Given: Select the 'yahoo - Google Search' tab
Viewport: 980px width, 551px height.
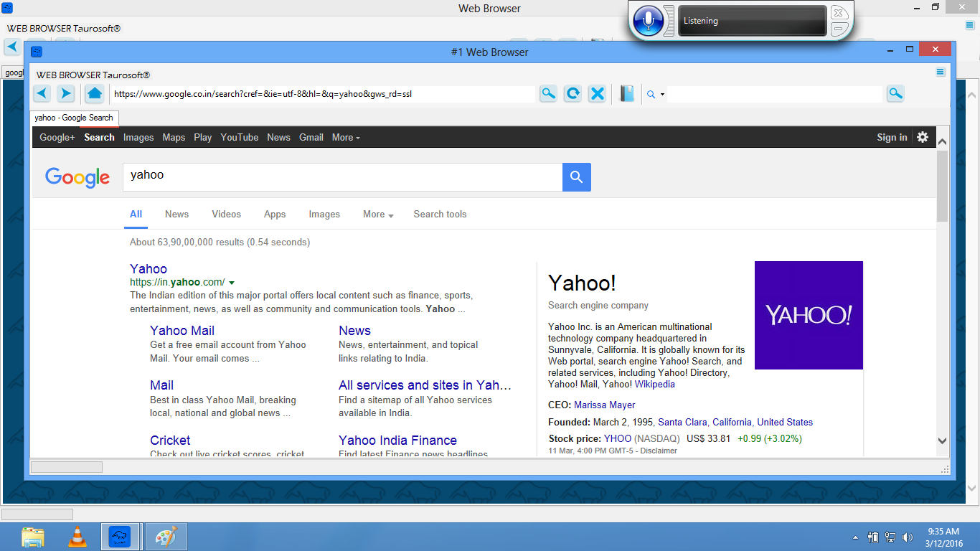Looking at the screenshot, I should (x=74, y=118).
